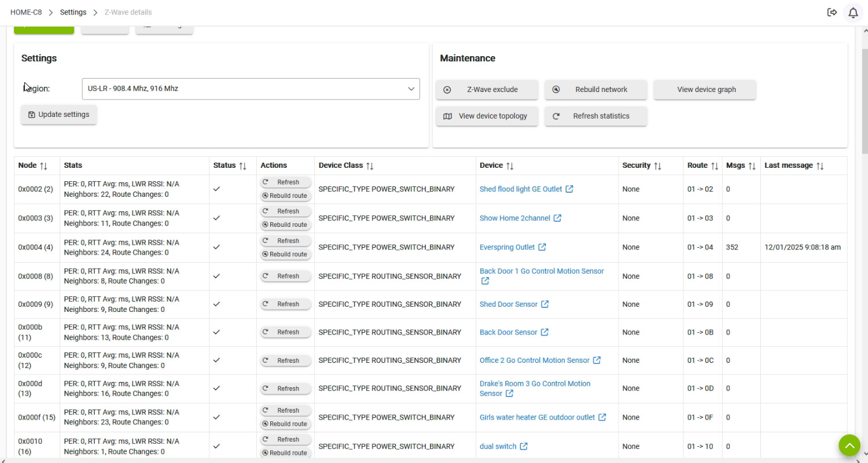The width and height of the screenshot is (868, 463).
Task: Click the Rebuild network button
Action: [595, 90]
